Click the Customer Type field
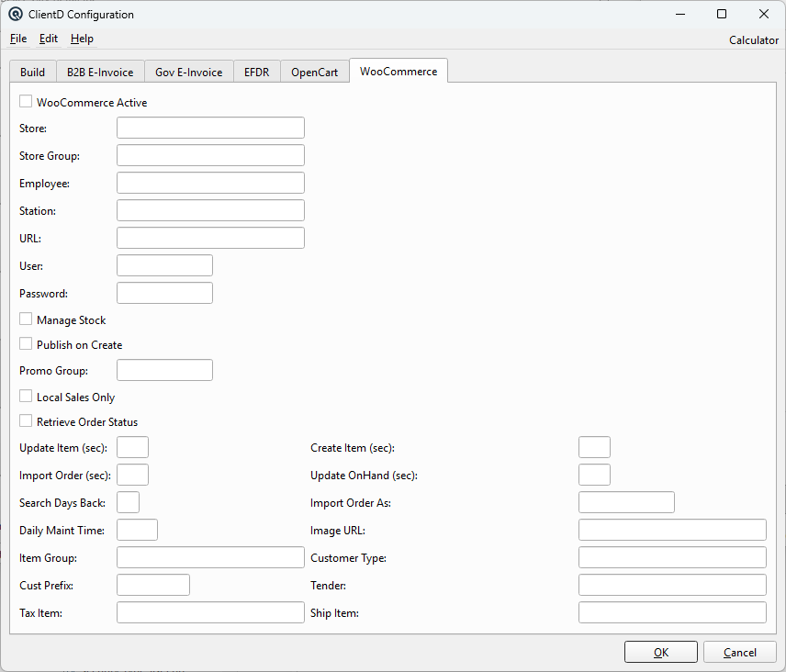The image size is (786, 672). [x=673, y=558]
